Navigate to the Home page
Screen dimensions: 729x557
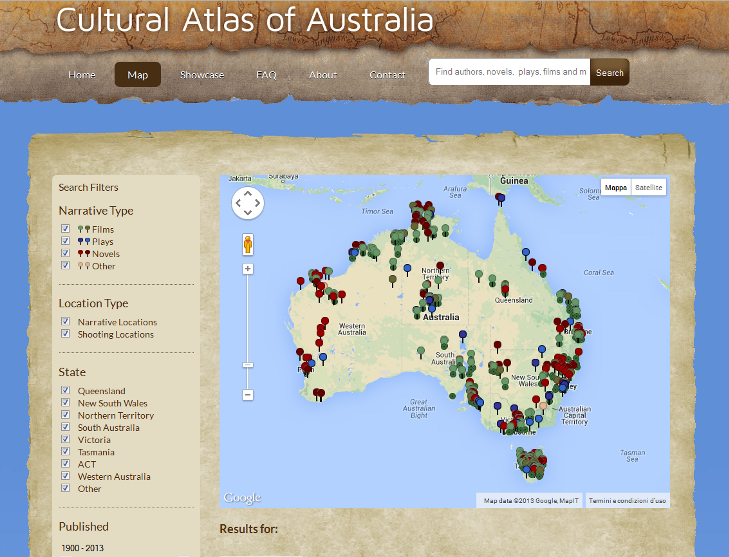pyautogui.click(x=82, y=75)
